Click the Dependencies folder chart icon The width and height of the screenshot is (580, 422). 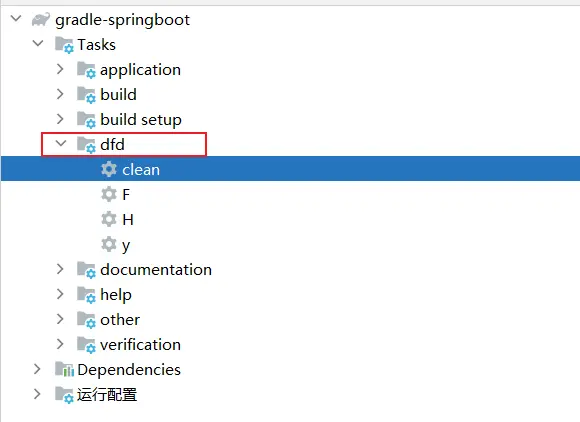[x=64, y=369]
